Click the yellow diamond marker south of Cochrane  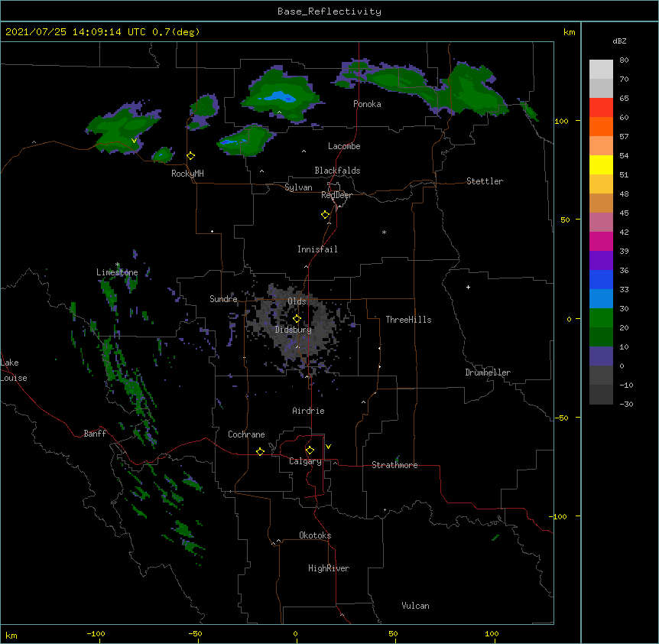[260, 451]
